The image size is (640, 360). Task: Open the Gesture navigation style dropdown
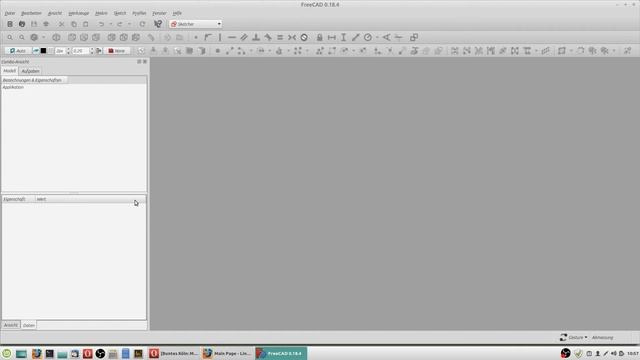573,338
